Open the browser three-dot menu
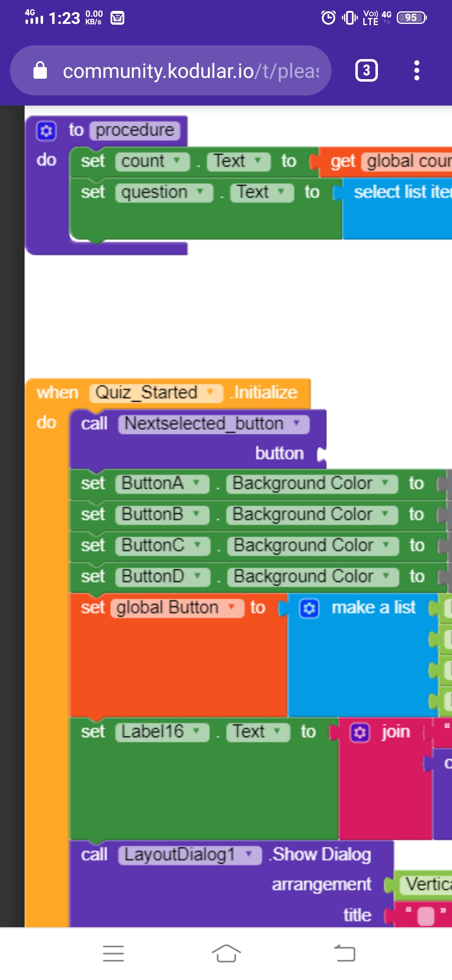 click(x=416, y=70)
